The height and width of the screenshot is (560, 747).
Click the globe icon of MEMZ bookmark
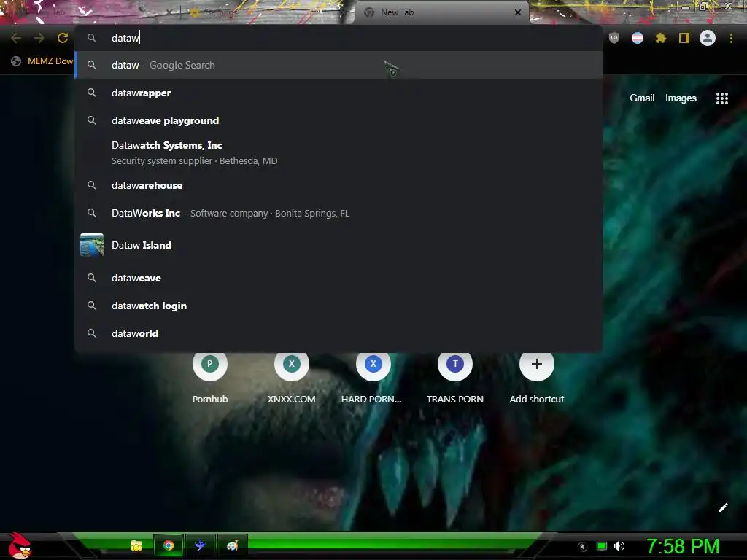tap(16, 61)
